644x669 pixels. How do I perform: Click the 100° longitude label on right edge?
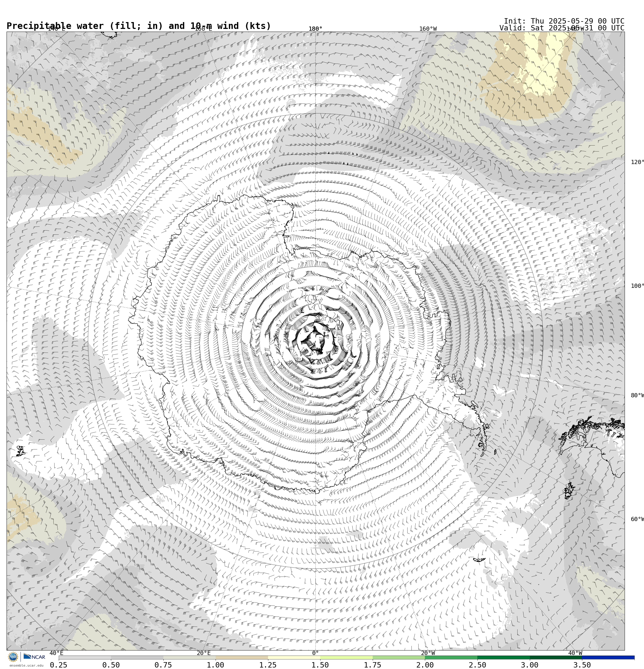pyautogui.click(x=637, y=286)
